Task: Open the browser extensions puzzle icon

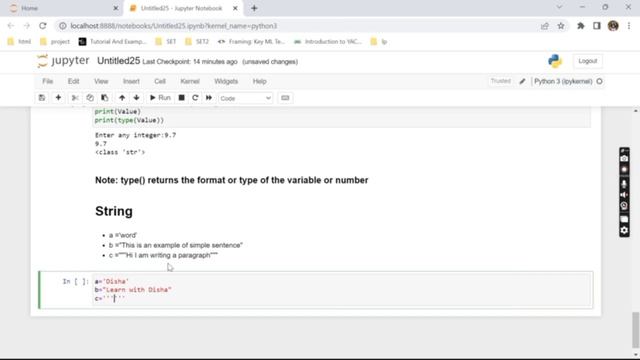Action: point(580,26)
